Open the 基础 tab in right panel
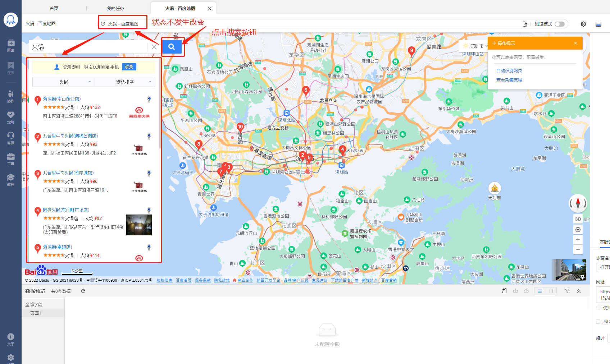Viewport: 610px width, 364px height. pos(604,242)
